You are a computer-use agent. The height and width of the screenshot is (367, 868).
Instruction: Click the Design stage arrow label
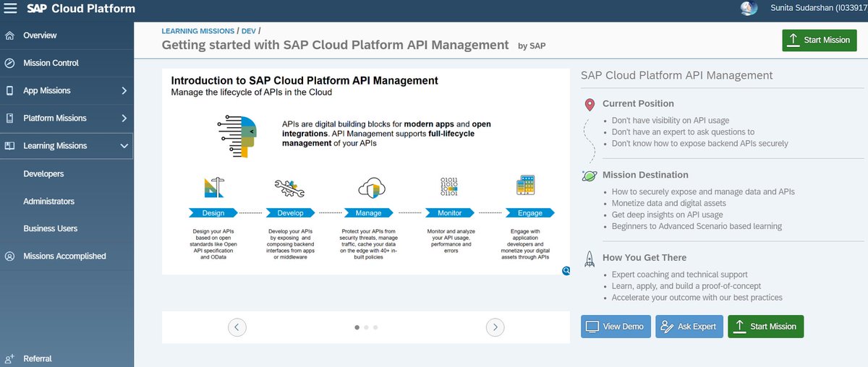click(213, 213)
